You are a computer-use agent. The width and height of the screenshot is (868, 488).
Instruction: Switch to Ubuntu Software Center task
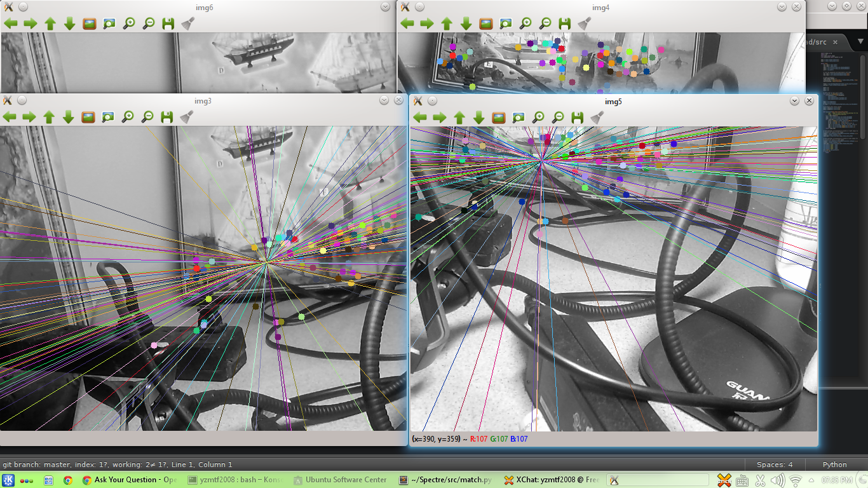[x=340, y=480]
